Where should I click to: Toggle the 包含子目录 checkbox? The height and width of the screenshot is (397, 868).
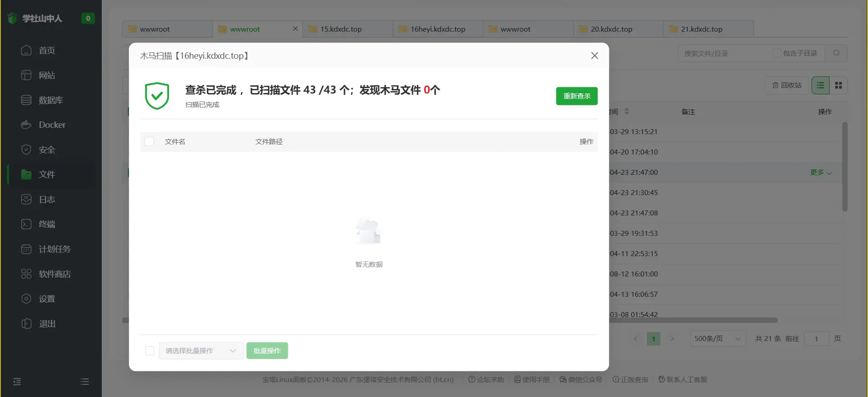click(776, 53)
